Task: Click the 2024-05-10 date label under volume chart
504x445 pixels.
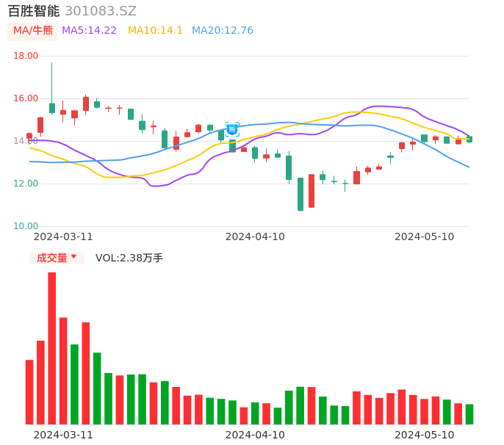Action: (425, 435)
